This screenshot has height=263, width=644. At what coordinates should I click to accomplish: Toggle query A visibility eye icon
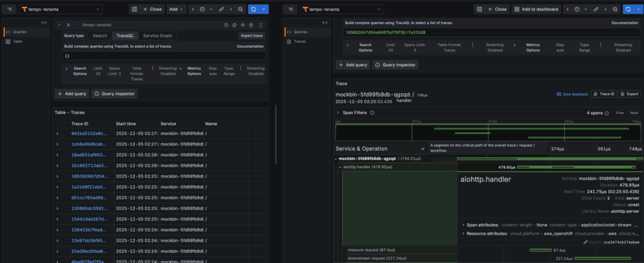pyautogui.click(x=243, y=25)
